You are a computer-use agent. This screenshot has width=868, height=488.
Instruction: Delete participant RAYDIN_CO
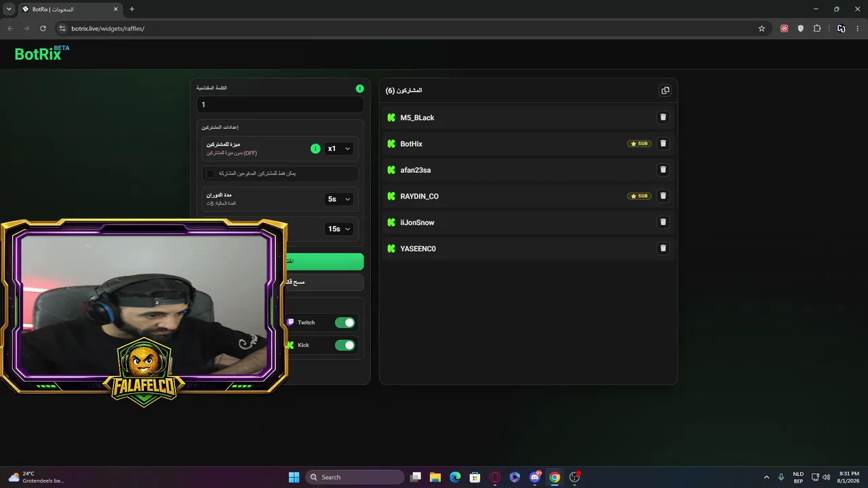(x=663, y=196)
